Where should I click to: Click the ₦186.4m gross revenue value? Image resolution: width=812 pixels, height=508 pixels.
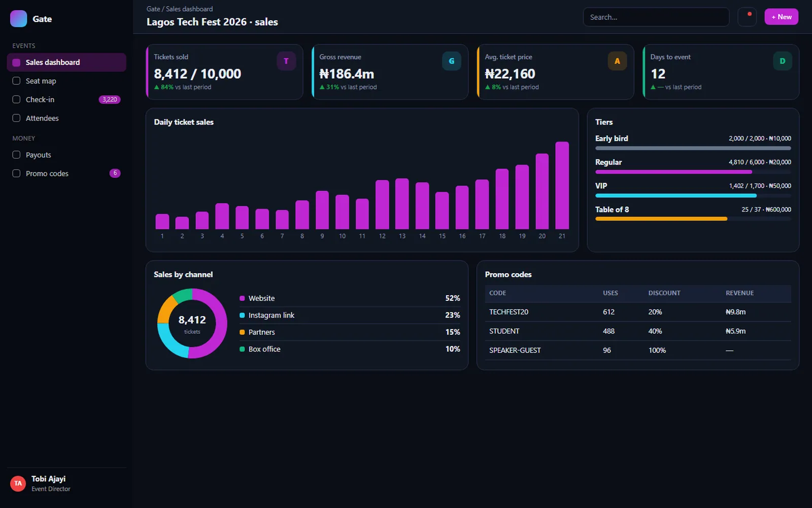point(347,74)
